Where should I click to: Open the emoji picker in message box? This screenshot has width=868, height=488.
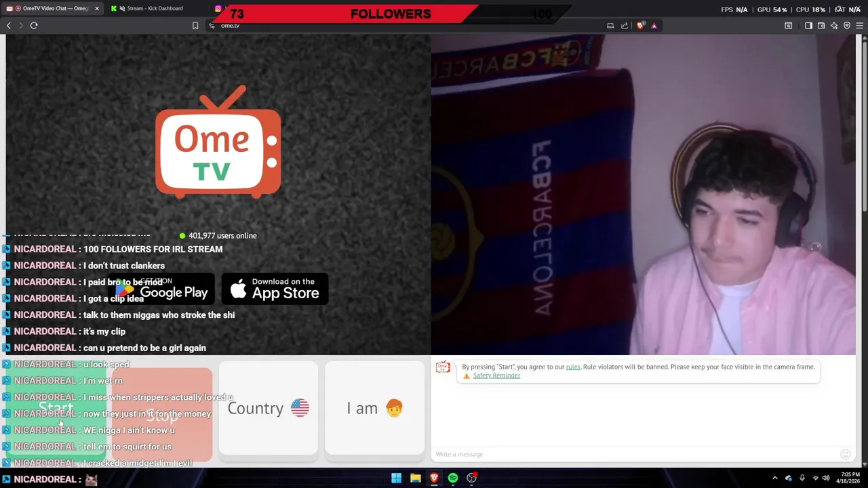coord(845,454)
